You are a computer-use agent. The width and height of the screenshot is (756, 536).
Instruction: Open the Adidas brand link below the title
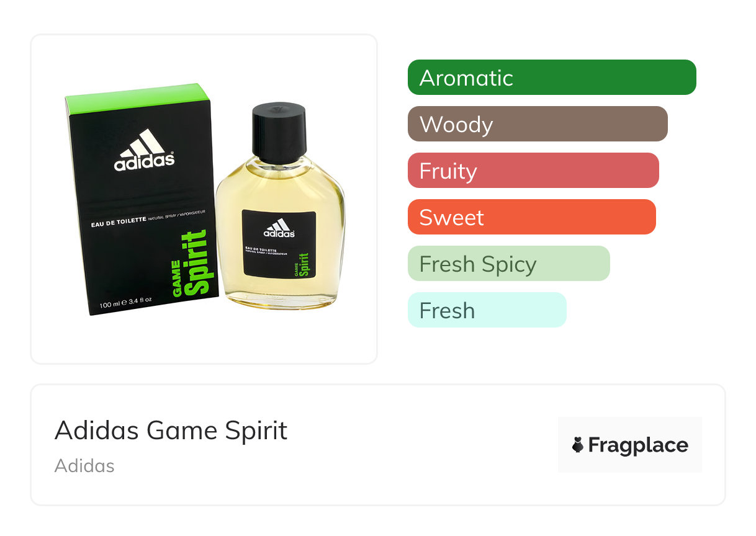pos(84,465)
